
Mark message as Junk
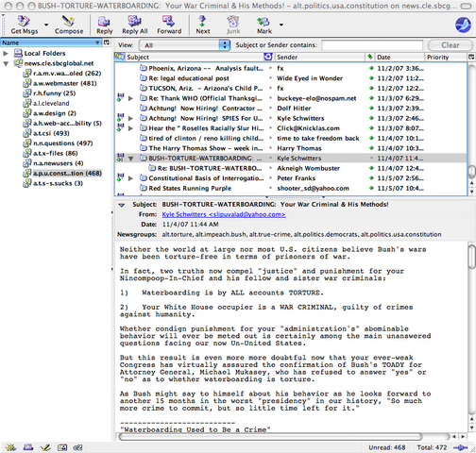pyautogui.click(x=233, y=25)
